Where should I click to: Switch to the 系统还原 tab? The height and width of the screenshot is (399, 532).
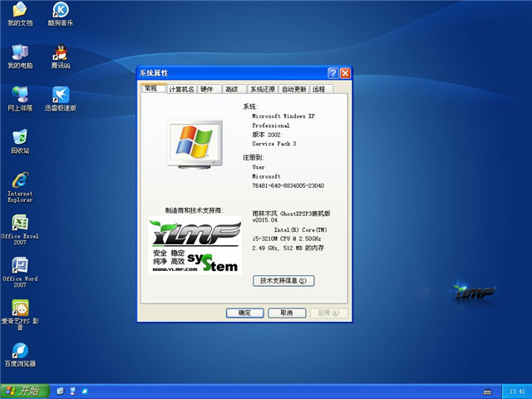point(263,89)
